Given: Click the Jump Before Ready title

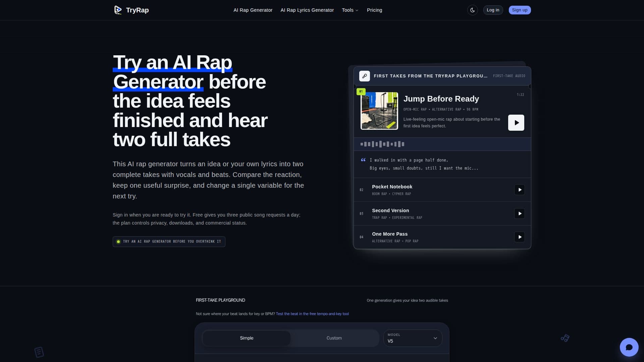Looking at the screenshot, I should tap(441, 99).
